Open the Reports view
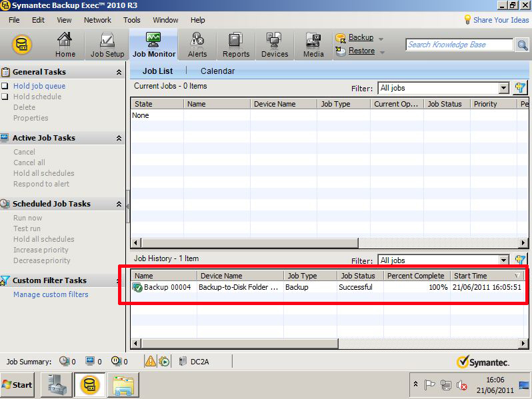This screenshot has width=532, height=399. click(x=236, y=45)
